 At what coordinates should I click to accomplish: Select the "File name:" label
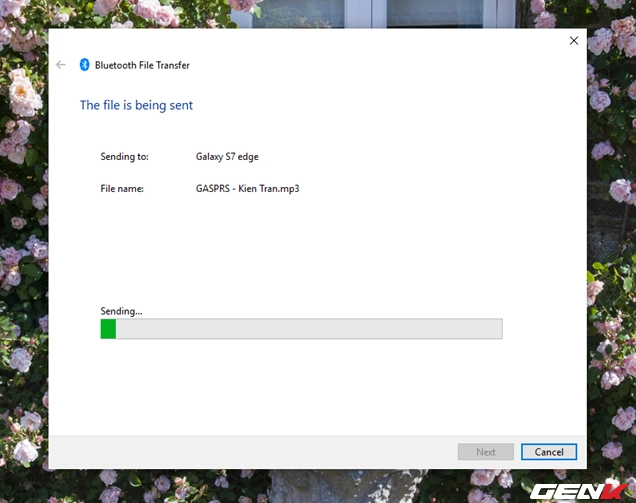(122, 188)
